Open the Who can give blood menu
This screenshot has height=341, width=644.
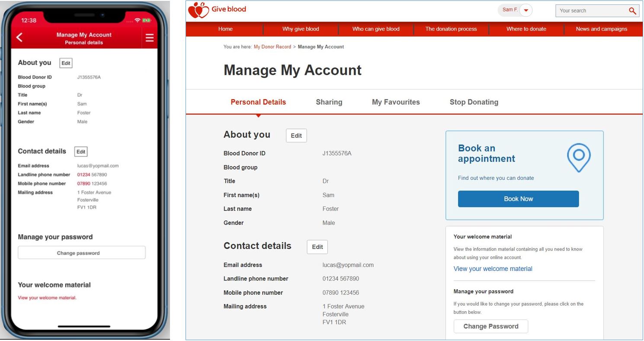[376, 29]
